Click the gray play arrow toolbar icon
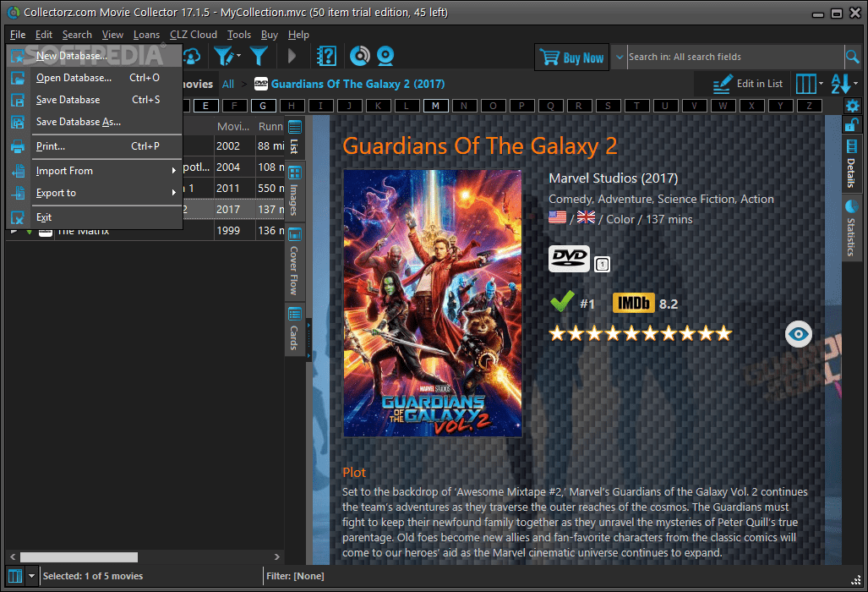 tap(292, 56)
